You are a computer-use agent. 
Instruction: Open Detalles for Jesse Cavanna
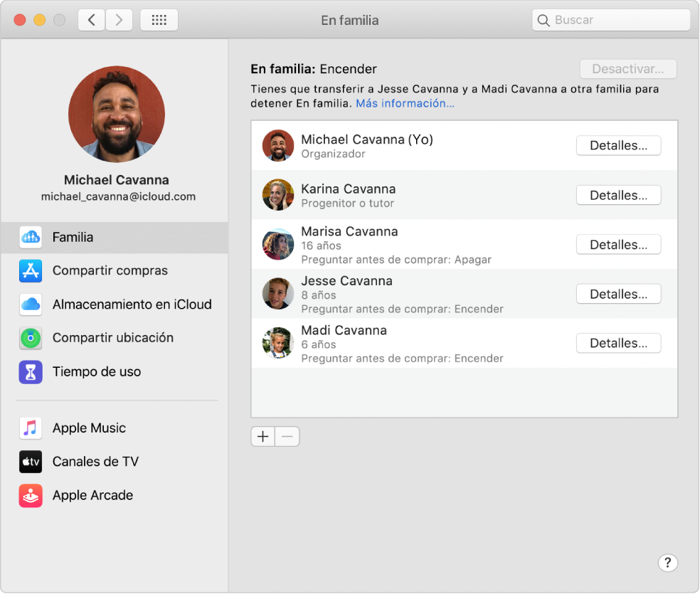coord(618,294)
